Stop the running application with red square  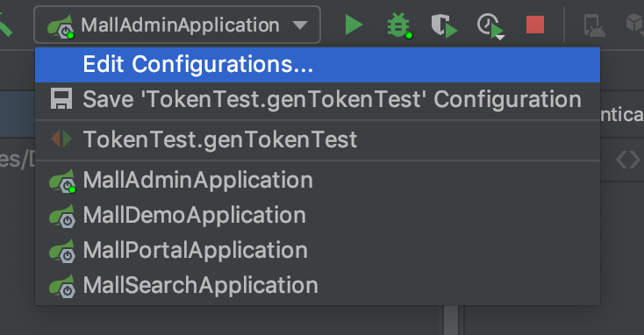pos(535,25)
